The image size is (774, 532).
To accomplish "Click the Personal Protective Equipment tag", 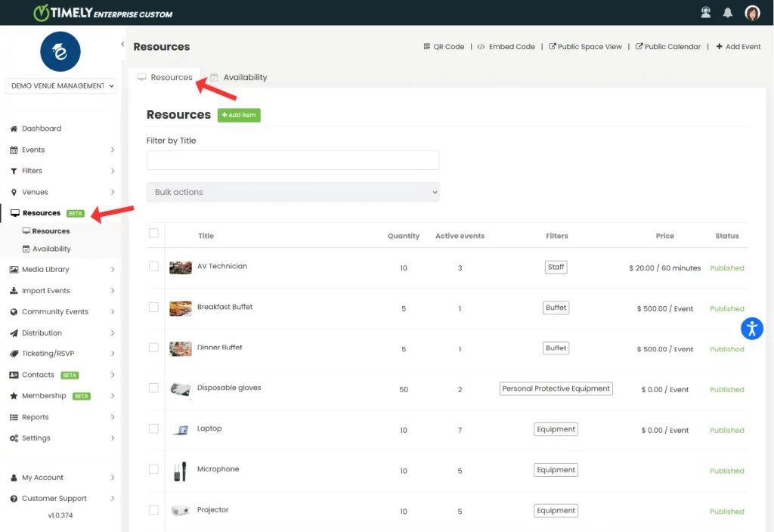I will (556, 389).
